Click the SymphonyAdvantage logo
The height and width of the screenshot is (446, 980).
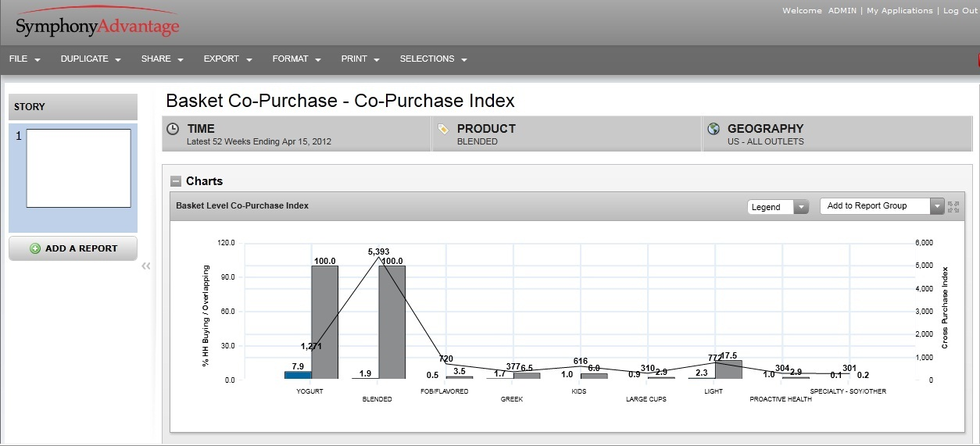[x=98, y=25]
